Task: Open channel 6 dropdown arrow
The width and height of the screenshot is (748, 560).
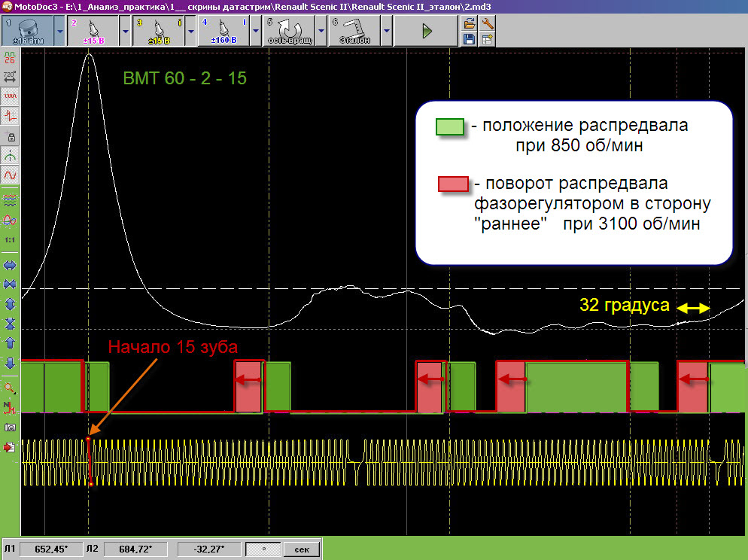Action: point(386,31)
